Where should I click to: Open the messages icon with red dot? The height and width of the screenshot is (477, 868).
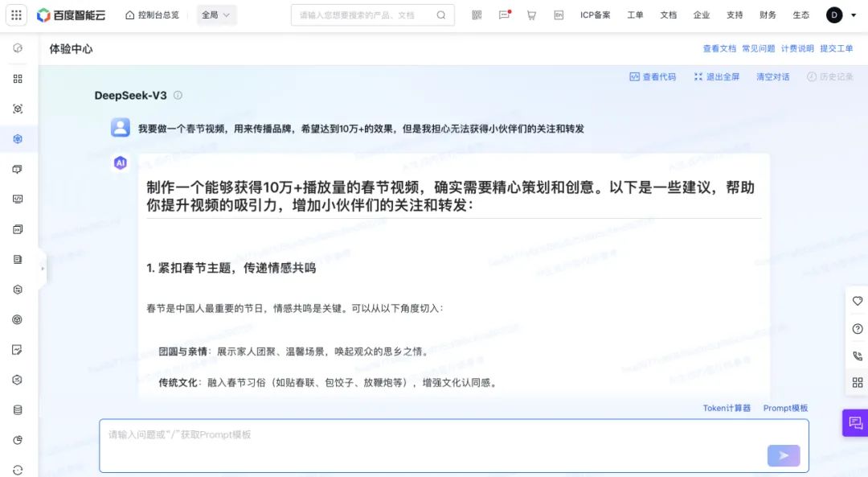click(x=504, y=15)
